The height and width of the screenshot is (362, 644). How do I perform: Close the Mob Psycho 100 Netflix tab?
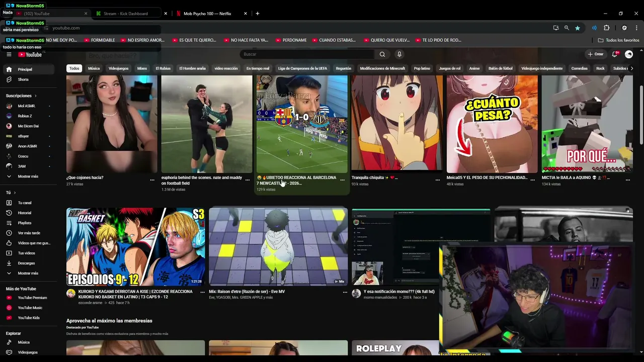coord(246,14)
